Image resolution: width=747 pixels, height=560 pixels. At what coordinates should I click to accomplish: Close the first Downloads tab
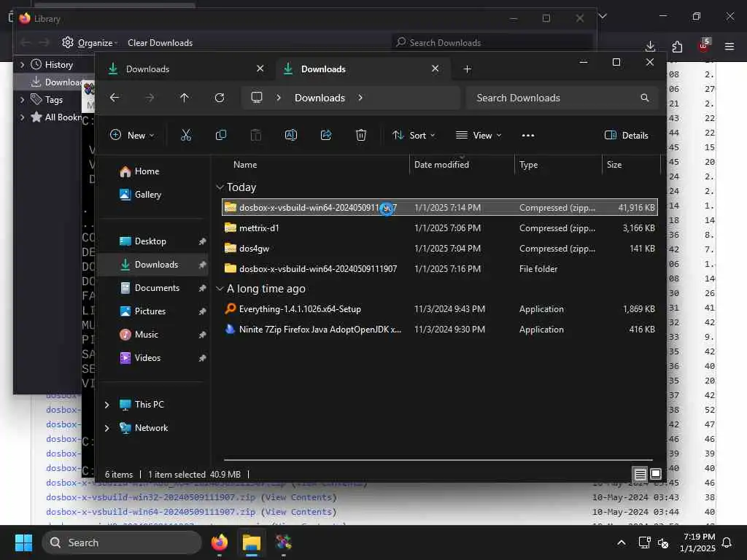[x=260, y=69]
